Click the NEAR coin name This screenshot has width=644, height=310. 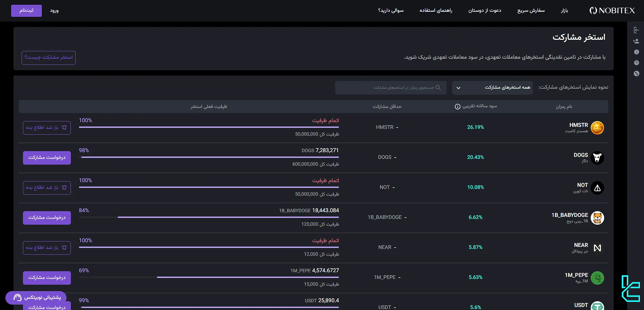(x=581, y=245)
